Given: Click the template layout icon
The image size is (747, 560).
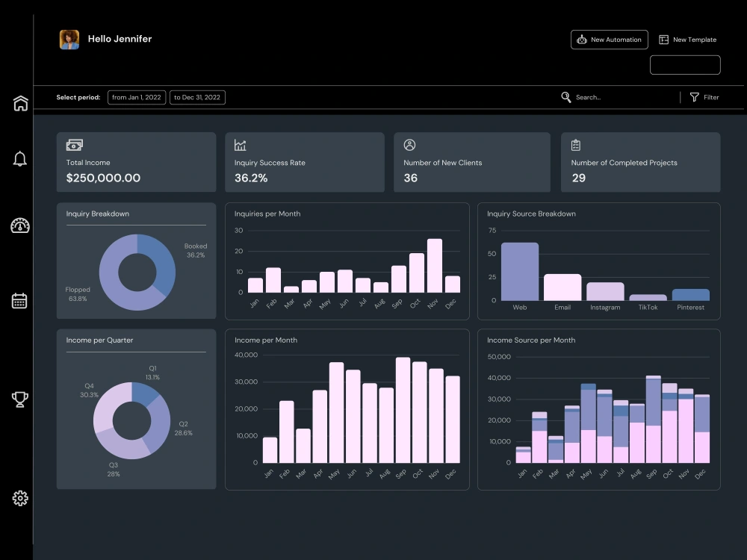Looking at the screenshot, I should 663,40.
